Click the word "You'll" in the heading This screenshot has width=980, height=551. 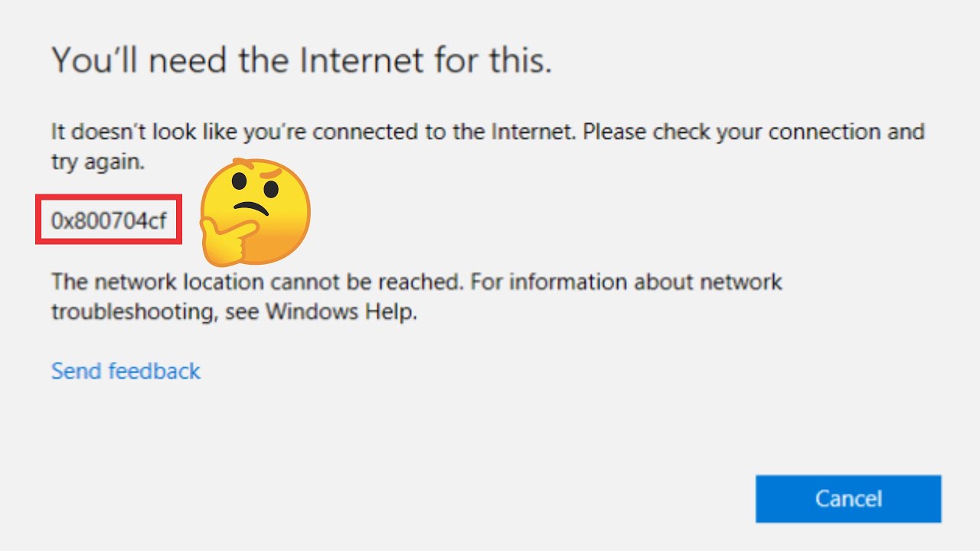[x=94, y=60]
